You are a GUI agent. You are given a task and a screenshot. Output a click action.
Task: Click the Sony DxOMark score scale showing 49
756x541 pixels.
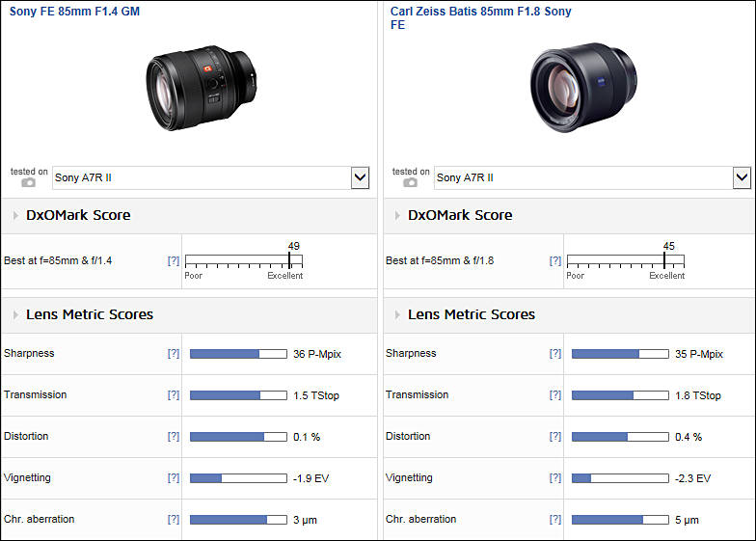click(244, 261)
